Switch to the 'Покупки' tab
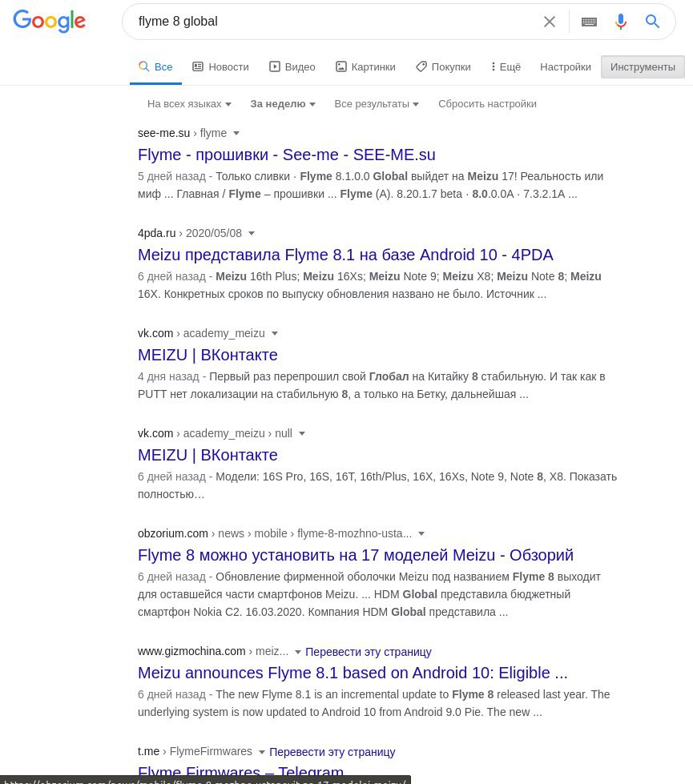The width and height of the screenshot is (693, 784). pos(443,67)
